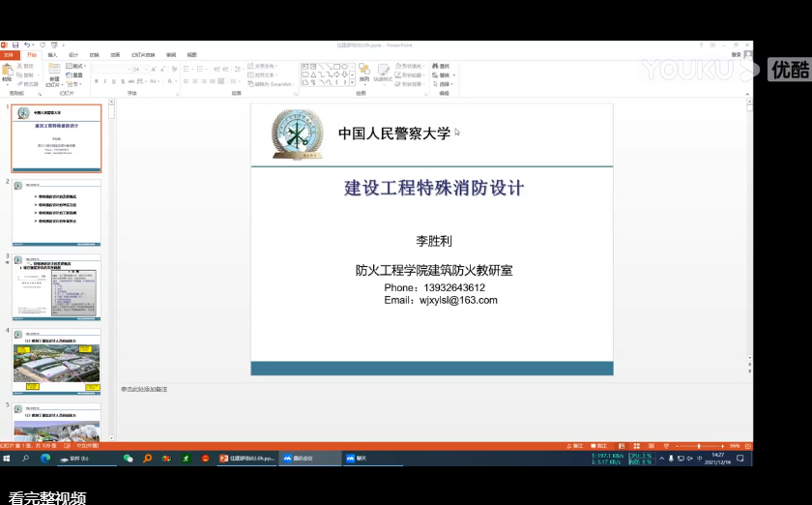Switch to the Design (设计) tab

[x=73, y=54]
